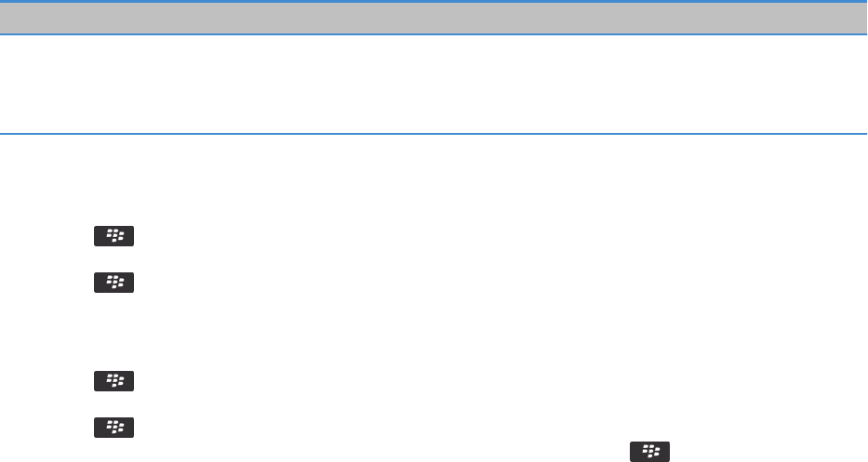Click the lone BlackBerry icon at far right

[649, 452]
